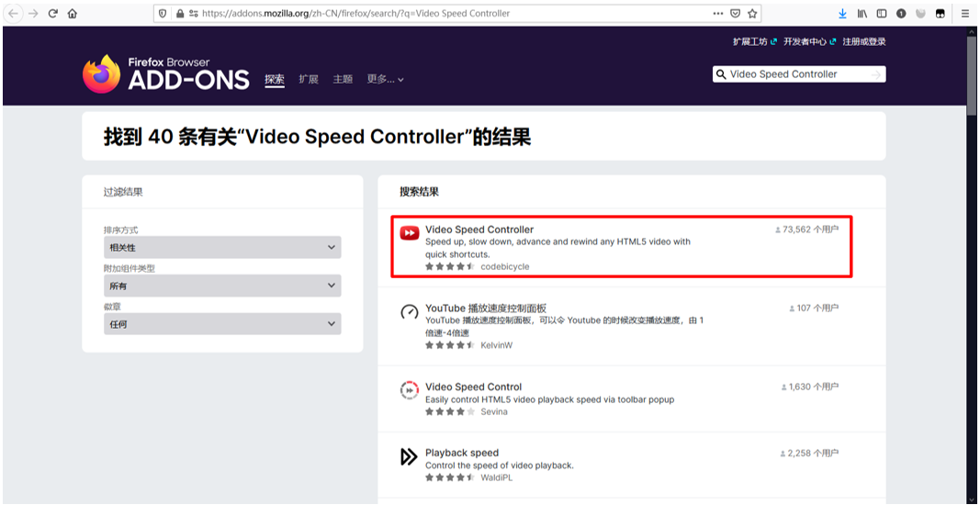Open the Video Speed Control result
980x505 pixels.
pyautogui.click(x=473, y=387)
